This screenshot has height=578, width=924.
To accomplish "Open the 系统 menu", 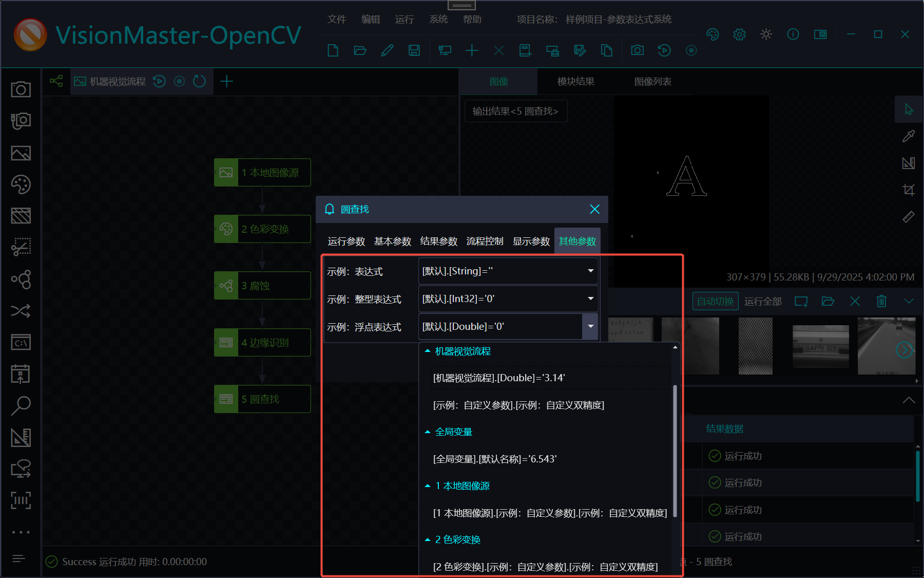I will pyautogui.click(x=438, y=20).
